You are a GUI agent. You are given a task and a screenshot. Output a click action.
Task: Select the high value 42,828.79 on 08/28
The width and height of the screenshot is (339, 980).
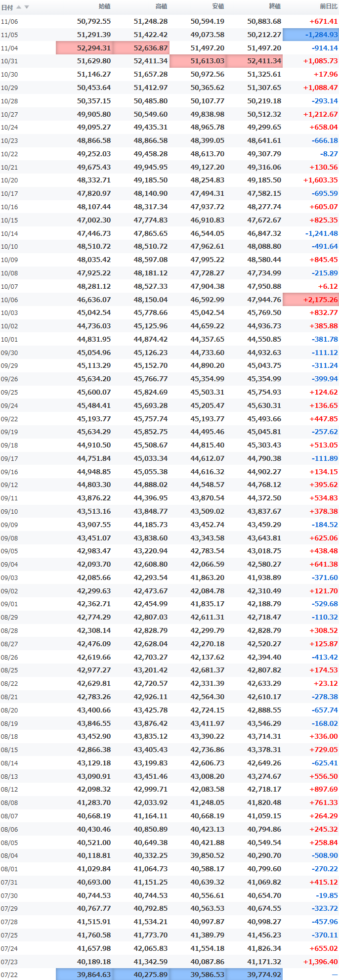pyautogui.click(x=150, y=630)
